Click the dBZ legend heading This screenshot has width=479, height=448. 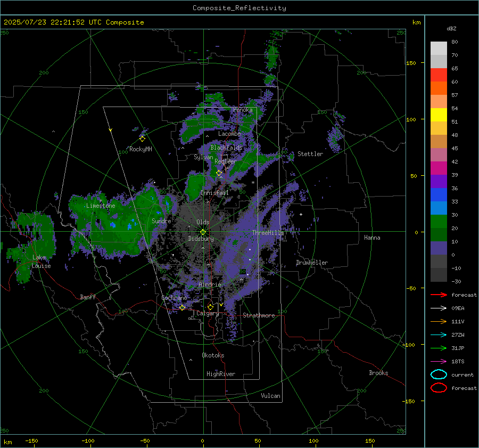click(451, 28)
